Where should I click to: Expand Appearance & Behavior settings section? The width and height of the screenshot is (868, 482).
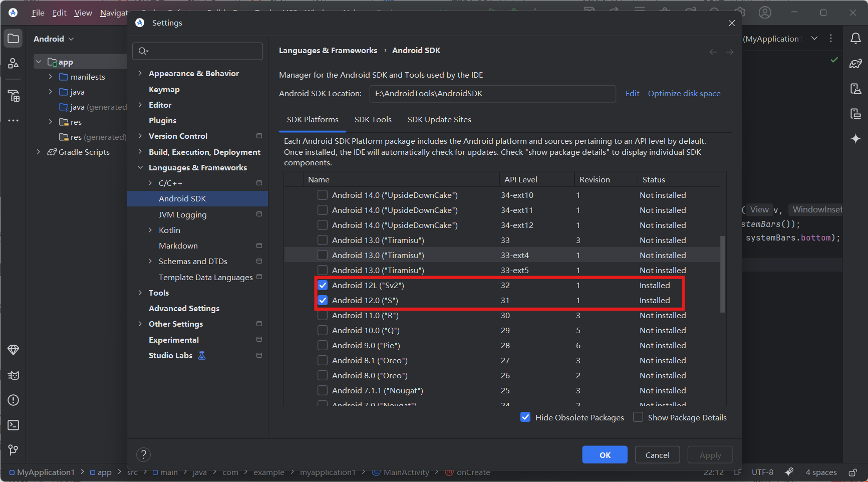pyautogui.click(x=140, y=73)
